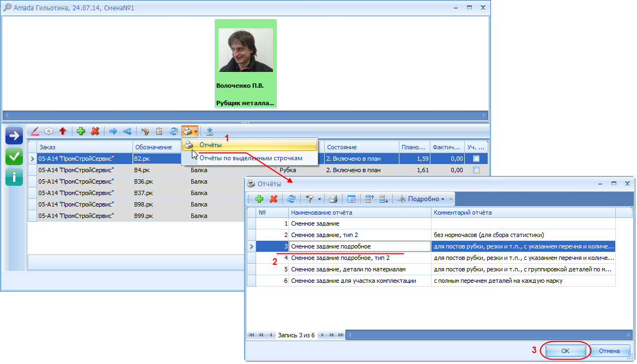This screenshot has width=637, height=364.
Task: Select report Сменное задание для участка комплектации
Action: 431,281
